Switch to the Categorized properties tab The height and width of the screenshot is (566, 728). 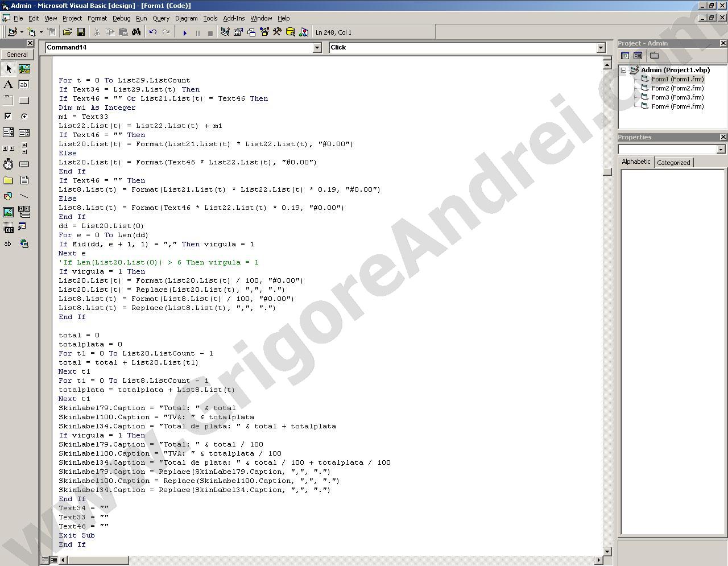pyautogui.click(x=673, y=163)
